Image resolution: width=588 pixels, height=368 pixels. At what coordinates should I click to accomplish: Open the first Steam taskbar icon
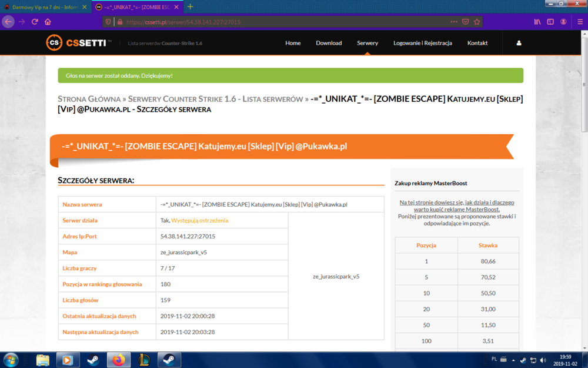pyautogui.click(x=93, y=360)
